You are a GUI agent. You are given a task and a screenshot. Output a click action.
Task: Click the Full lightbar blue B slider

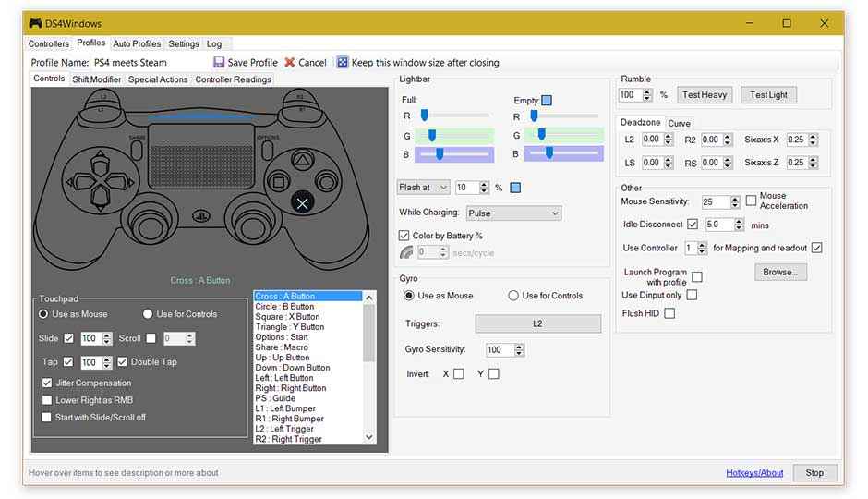click(454, 154)
